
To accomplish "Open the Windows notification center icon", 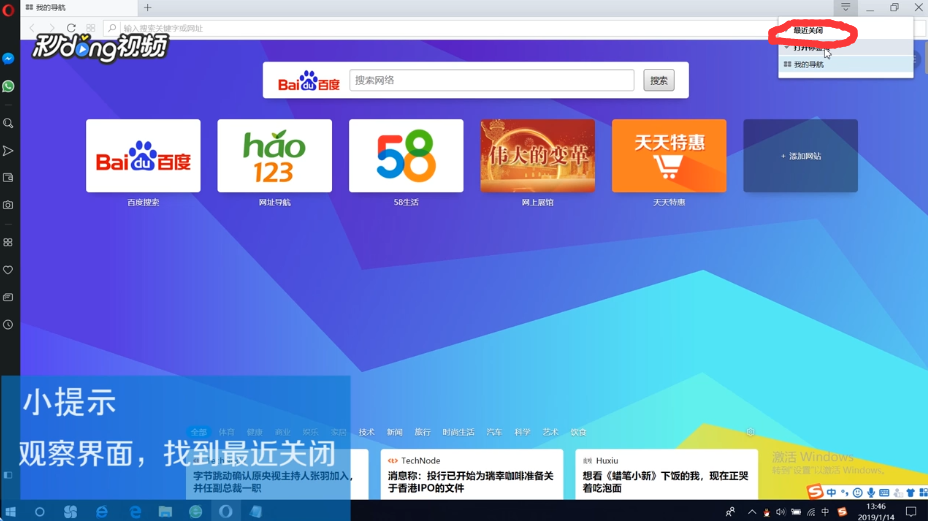I will point(911,512).
